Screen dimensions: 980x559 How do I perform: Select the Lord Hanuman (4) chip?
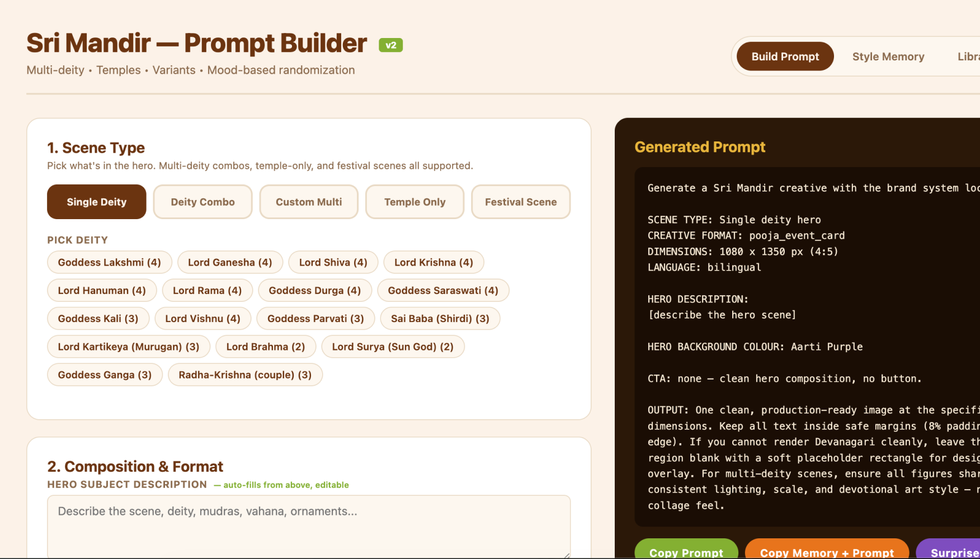click(x=102, y=290)
